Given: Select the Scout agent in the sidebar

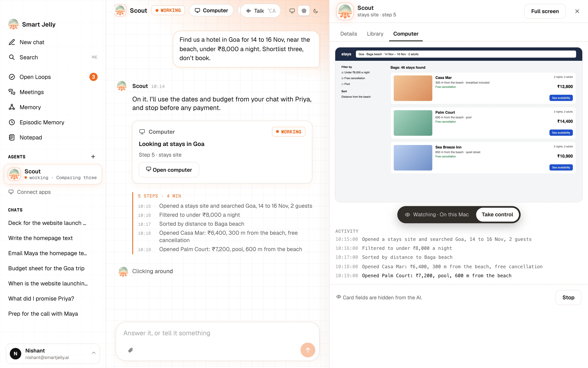Looking at the screenshot, I should click(x=53, y=174).
